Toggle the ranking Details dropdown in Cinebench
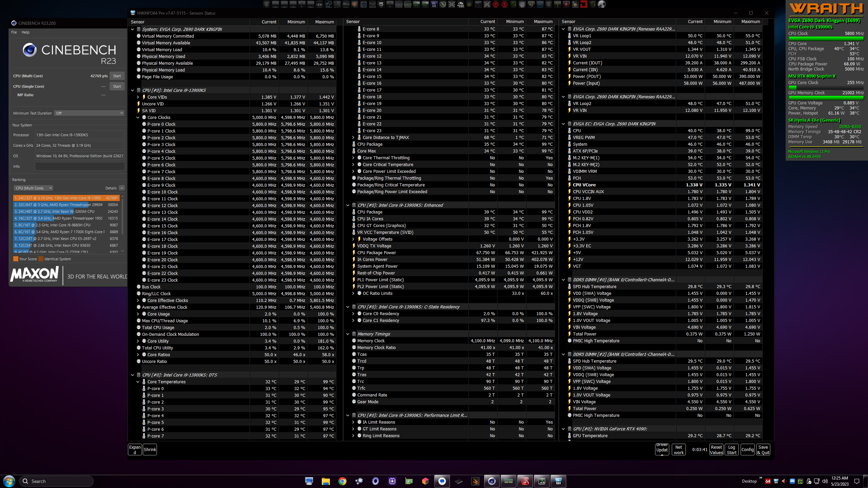 tap(122, 188)
